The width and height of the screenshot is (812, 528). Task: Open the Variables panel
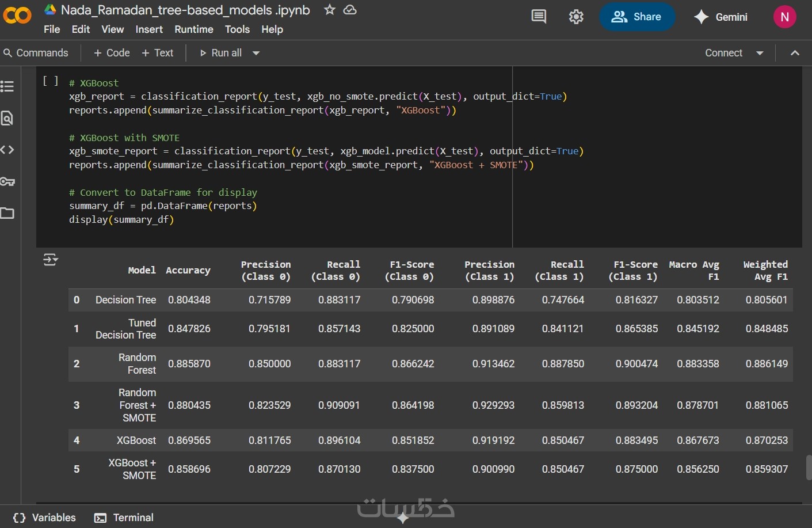point(44,518)
